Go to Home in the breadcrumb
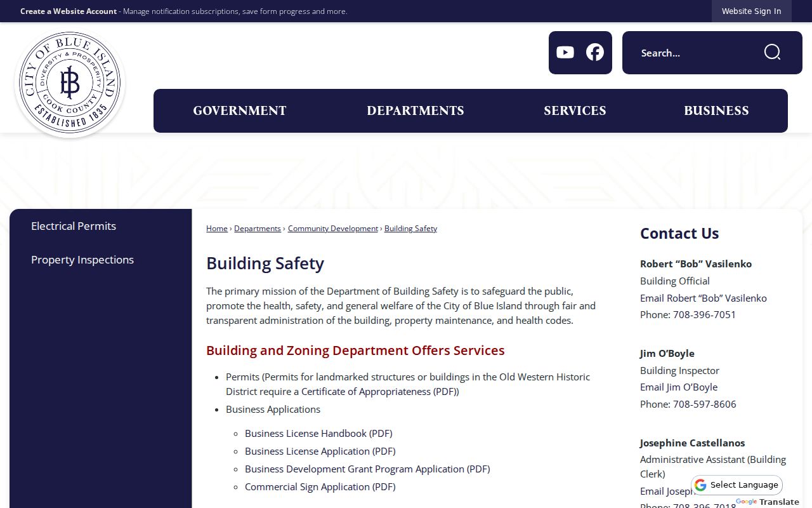The image size is (812, 508). (217, 229)
